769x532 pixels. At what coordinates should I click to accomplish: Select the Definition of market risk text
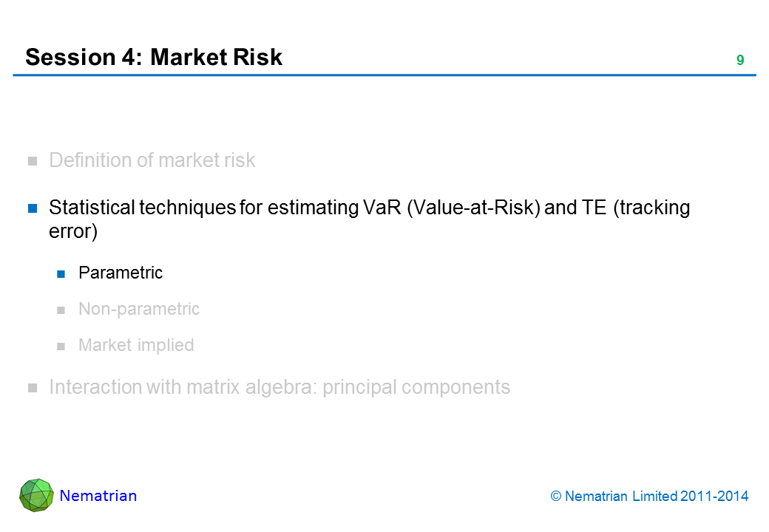point(152,160)
